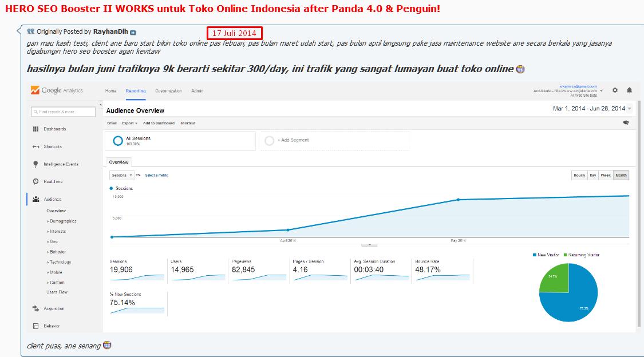Expand the Technology section

tap(59, 262)
